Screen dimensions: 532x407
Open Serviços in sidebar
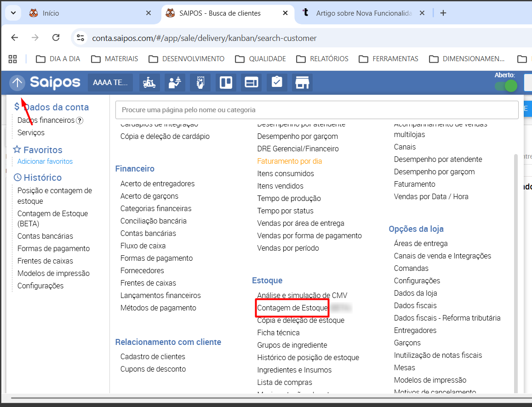pos(31,133)
